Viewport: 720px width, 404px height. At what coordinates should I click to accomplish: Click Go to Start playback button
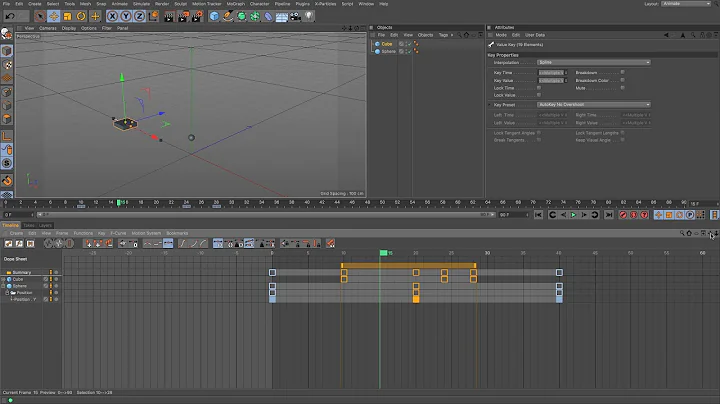pos(538,215)
